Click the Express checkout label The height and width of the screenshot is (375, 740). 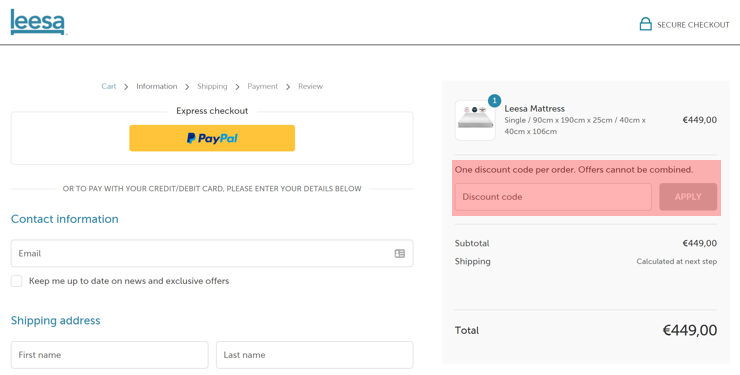coord(212,111)
